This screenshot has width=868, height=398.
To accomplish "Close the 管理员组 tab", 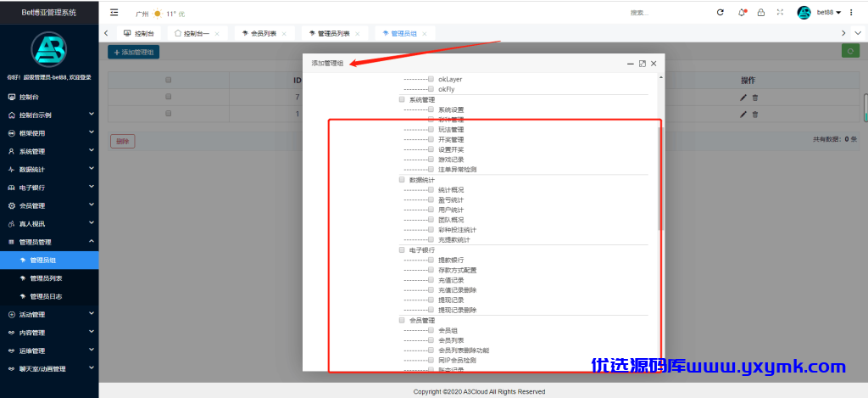I will pyautogui.click(x=425, y=34).
